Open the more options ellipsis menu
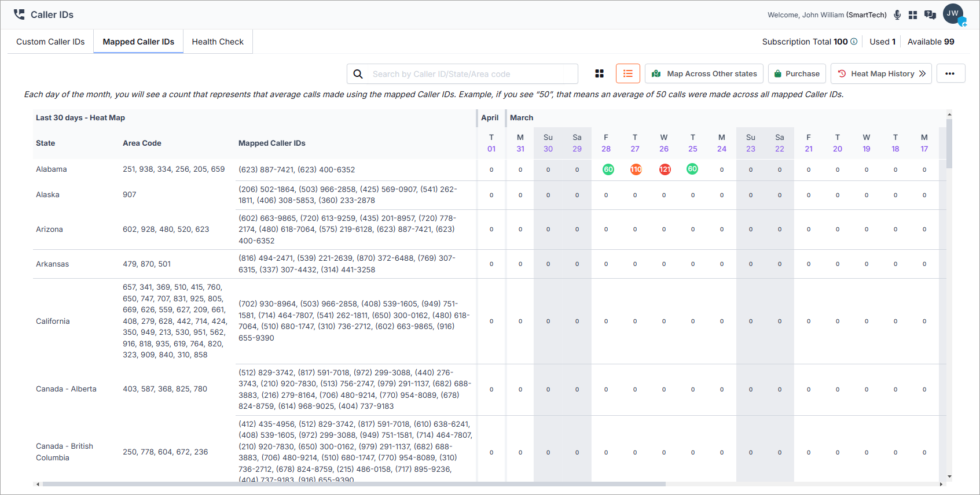 950,73
